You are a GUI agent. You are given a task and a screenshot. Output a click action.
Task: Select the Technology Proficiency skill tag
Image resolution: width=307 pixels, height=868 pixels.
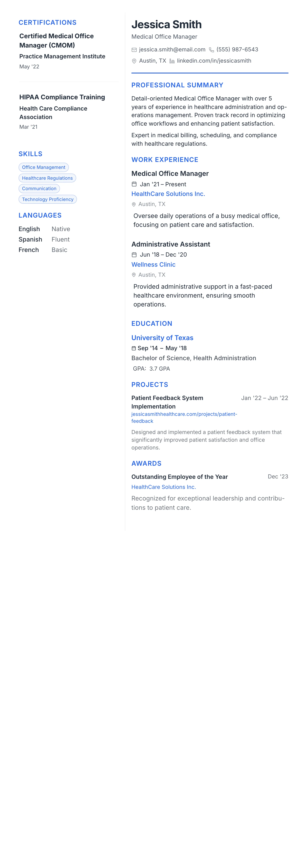click(48, 199)
